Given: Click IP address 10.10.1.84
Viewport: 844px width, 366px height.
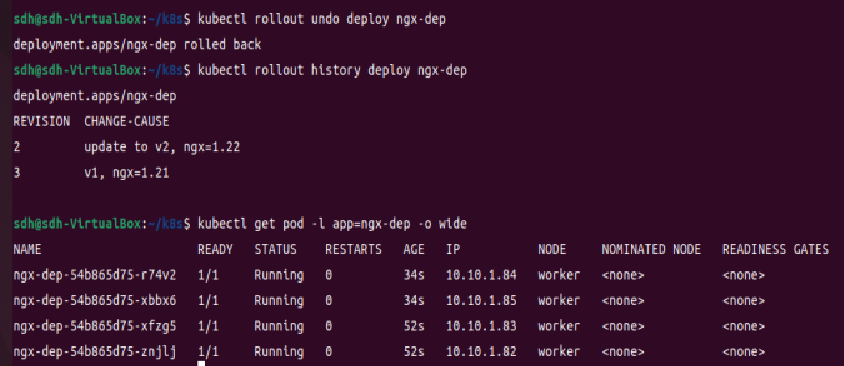Looking at the screenshot, I should click(x=481, y=276).
